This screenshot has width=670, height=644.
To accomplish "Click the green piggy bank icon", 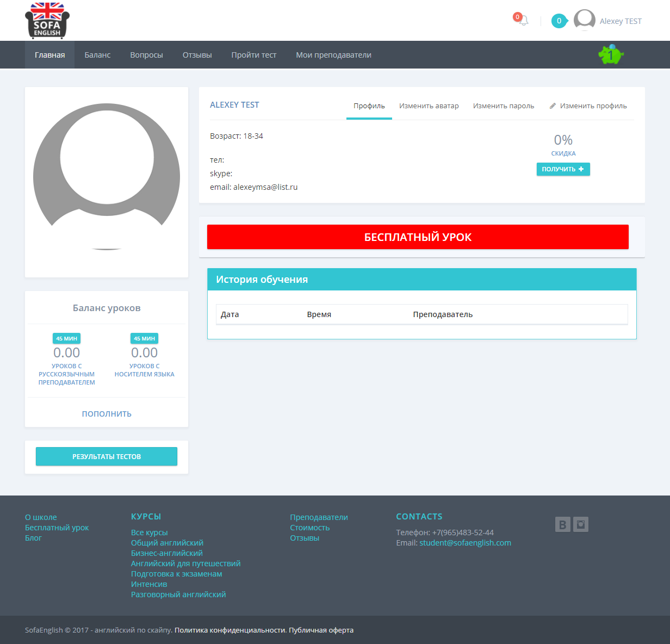I will [x=611, y=54].
